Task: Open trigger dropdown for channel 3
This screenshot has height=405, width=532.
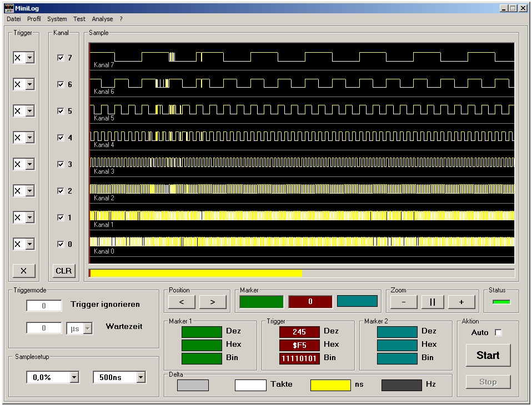Action: tap(30, 164)
